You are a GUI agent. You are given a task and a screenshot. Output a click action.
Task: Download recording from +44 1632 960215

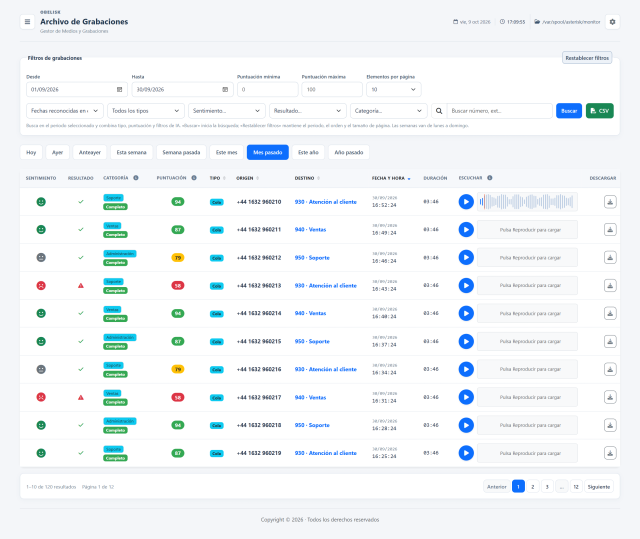[610, 342]
